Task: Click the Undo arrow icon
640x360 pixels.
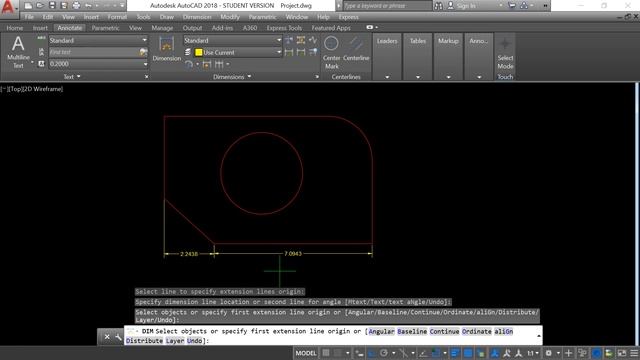Action: pyautogui.click(x=88, y=6)
